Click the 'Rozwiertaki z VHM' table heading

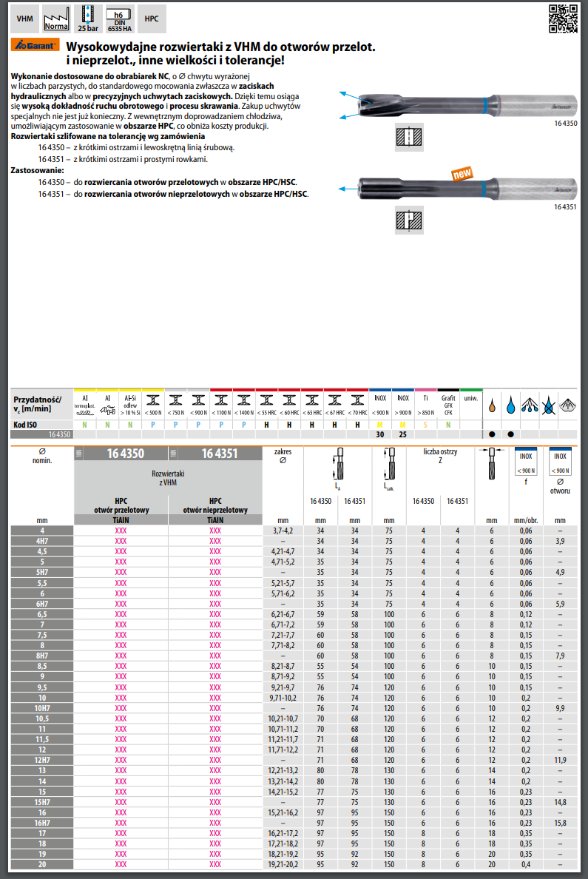pyautogui.click(x=168, y=478)
